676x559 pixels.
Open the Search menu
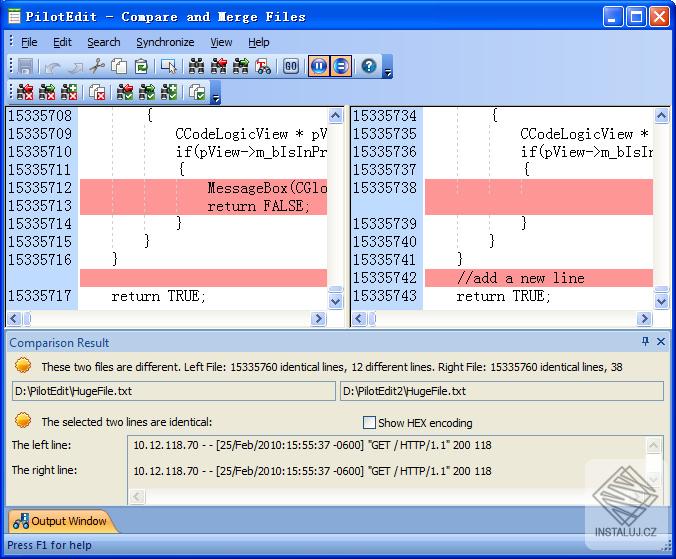point(103,42)
